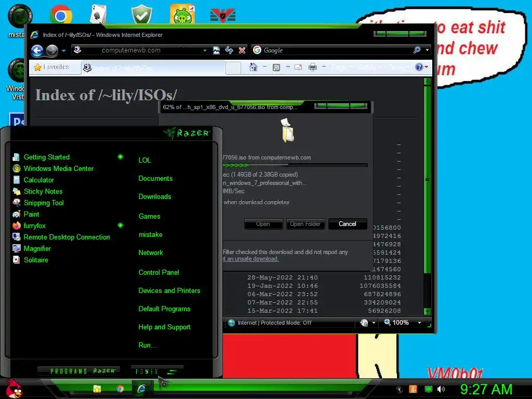Open the IE status bar zoom level dropdown
532x399 pixels.
420,323
